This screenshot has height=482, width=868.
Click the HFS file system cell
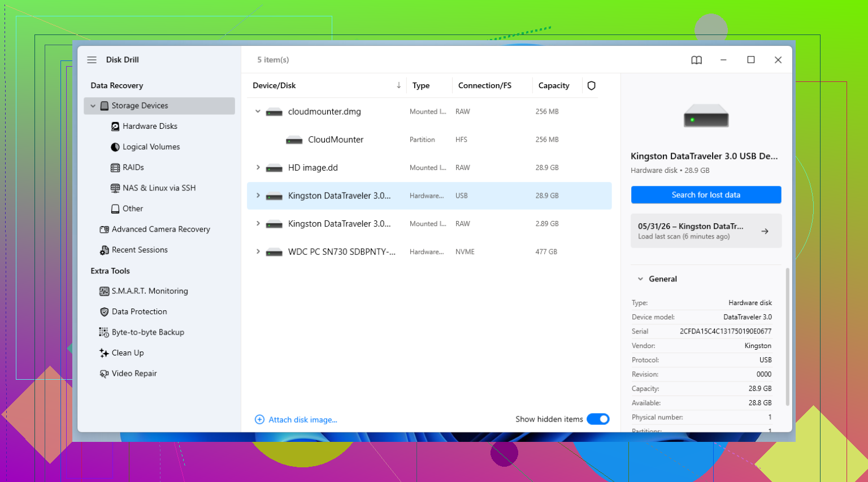(462, 140)
